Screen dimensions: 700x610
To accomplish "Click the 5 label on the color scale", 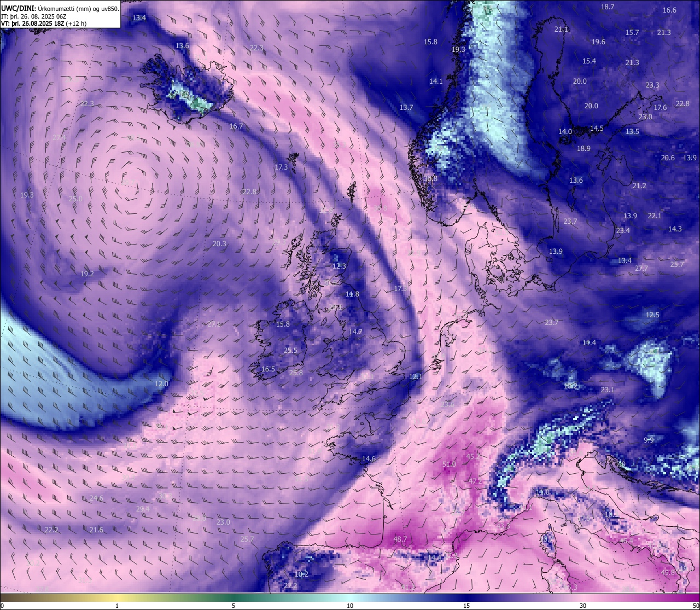I will pos(234,606).
